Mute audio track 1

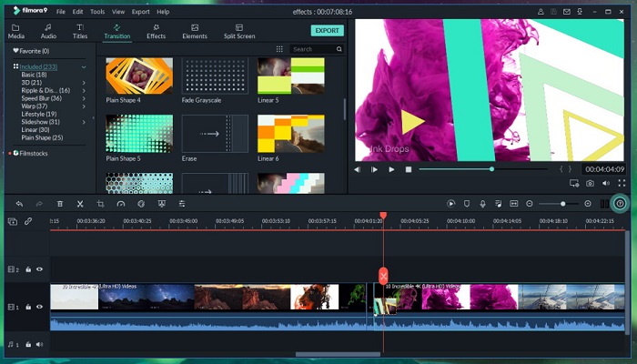coord(39,345)
